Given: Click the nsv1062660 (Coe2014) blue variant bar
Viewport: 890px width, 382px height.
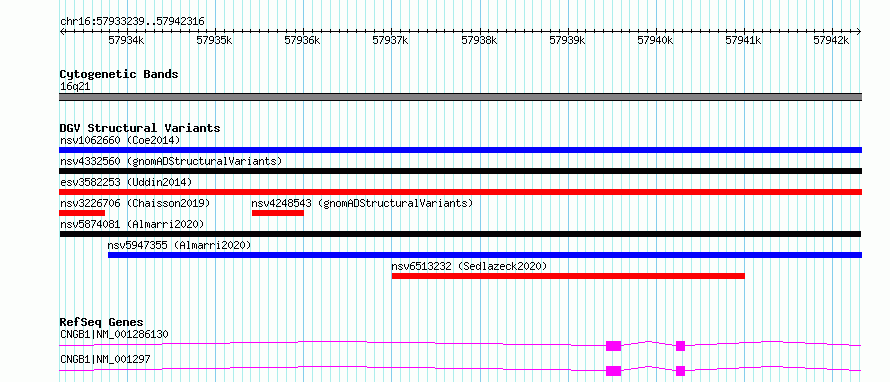Looking at the screenshot, I should point(460,150).
